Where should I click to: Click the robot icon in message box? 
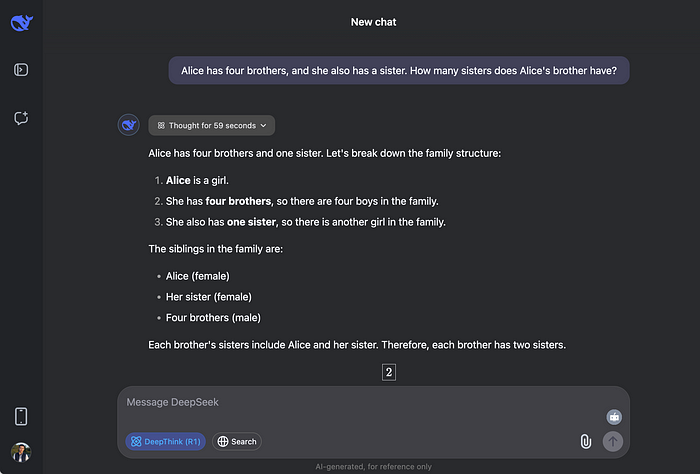point(614,417)
